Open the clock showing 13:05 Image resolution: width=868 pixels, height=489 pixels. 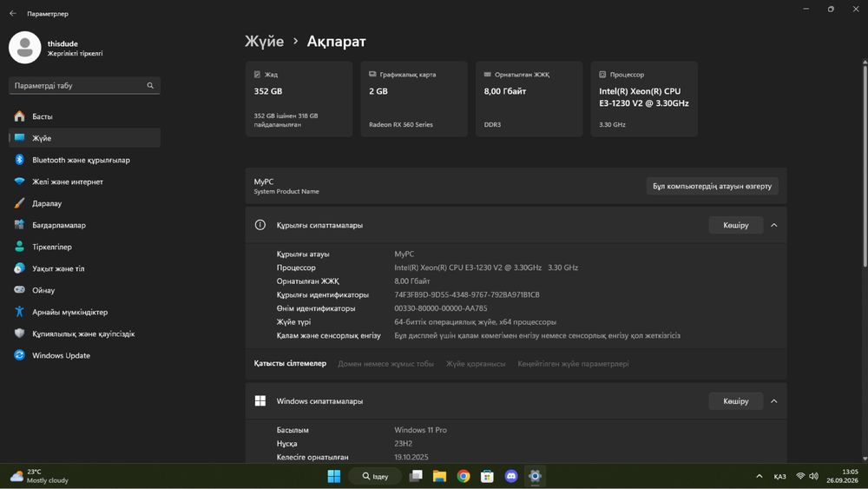[842, 476]
